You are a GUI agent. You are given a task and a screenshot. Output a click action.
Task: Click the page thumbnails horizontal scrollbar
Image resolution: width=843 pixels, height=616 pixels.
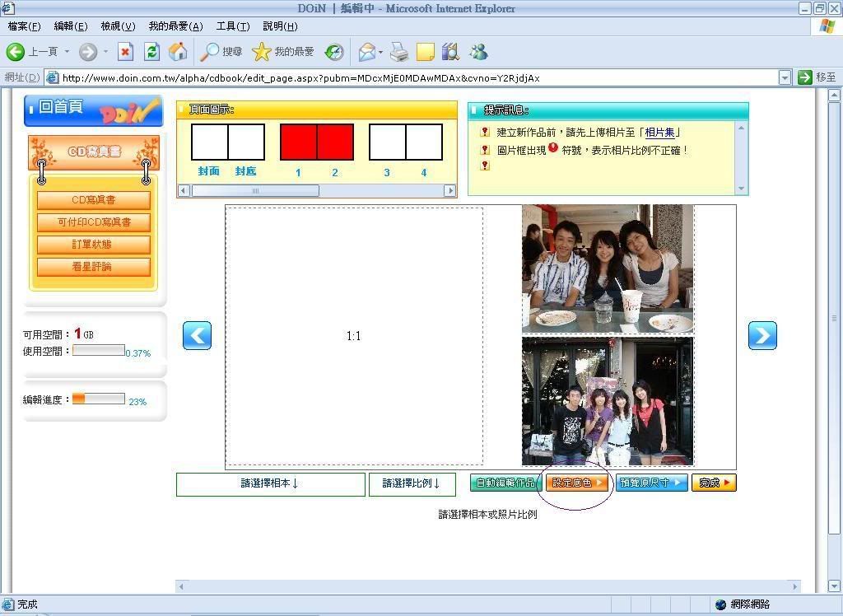tap(255, 191)
